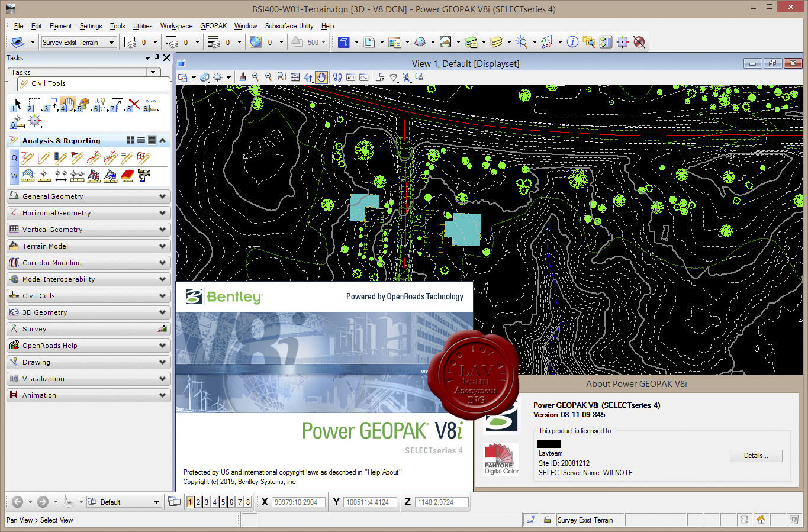Expand the Horizontal Geometry task group

coord(89,213)
